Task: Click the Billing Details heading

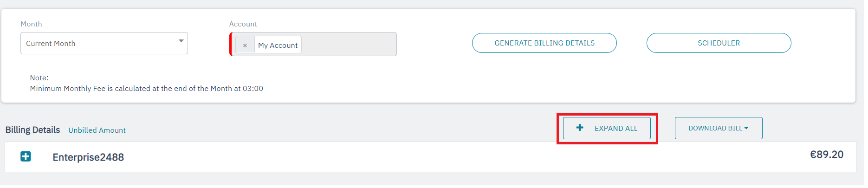Action: point(32,130)
